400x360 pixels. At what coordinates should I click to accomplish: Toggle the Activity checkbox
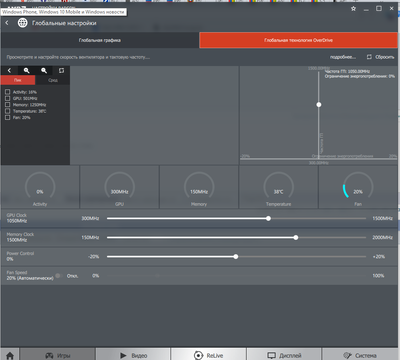(8, 92)
